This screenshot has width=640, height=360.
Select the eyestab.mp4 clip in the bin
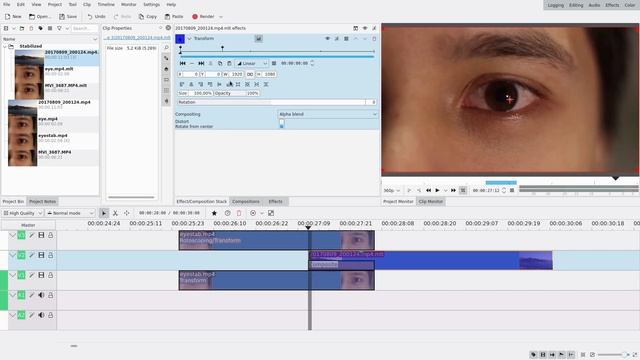pyautogui.click(x=53, y=138)
